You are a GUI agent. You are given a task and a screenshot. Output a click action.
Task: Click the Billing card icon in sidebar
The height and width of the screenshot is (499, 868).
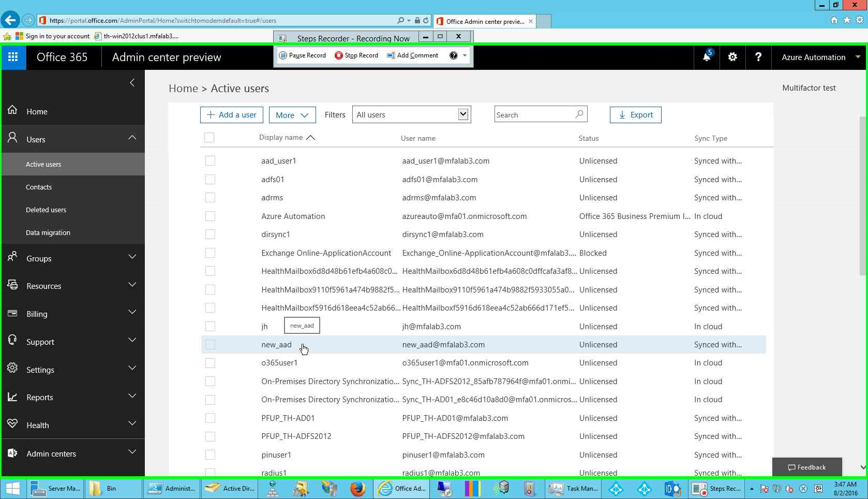tap(12, 313)
